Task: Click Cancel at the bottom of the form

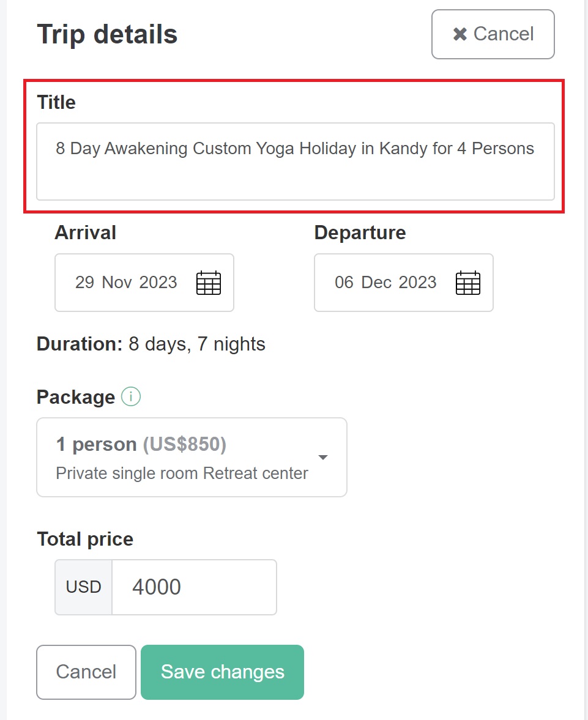Action: click(x=86, y=672)
